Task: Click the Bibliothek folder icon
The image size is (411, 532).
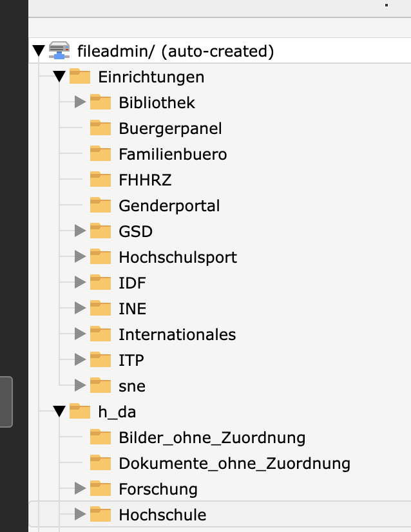Action: point(100,102)
